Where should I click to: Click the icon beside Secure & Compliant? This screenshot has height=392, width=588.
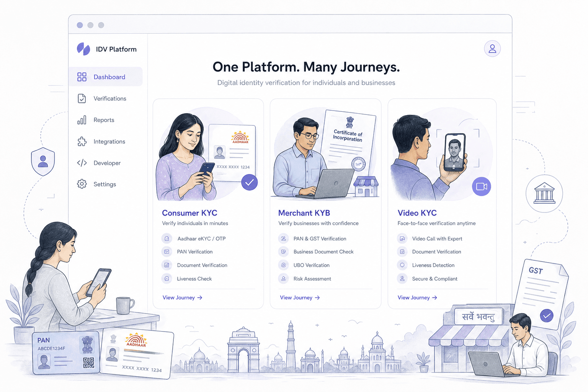pos(402,279)
